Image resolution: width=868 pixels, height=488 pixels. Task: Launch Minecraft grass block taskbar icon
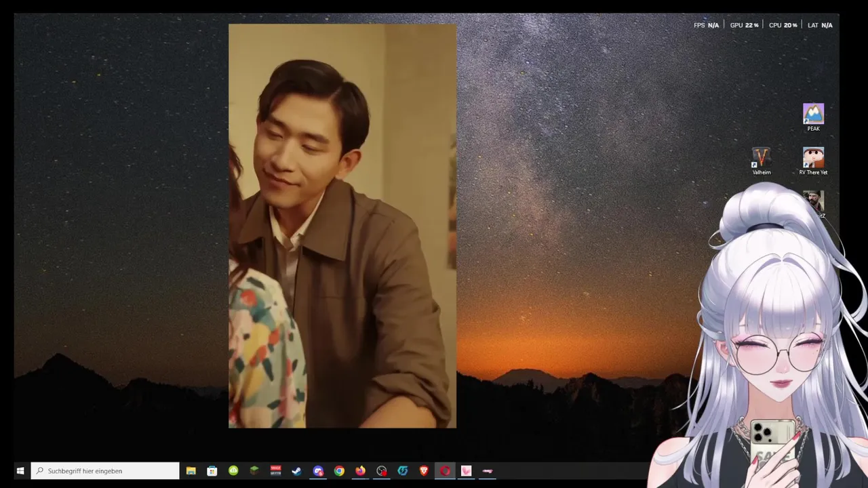click(x=254, y=471)
